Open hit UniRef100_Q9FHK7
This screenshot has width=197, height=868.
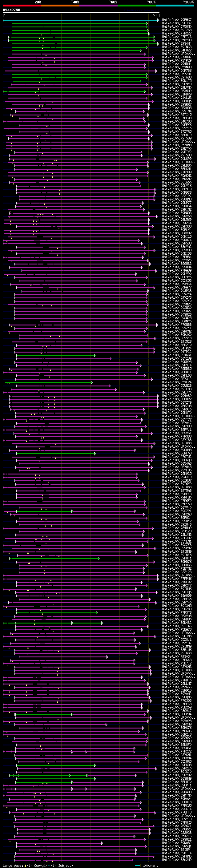177,20
